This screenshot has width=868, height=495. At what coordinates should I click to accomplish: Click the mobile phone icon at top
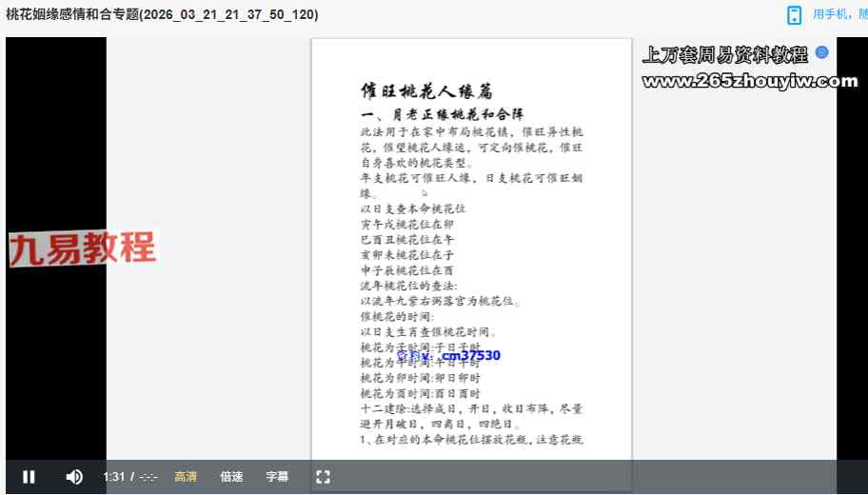pos(794,15)
